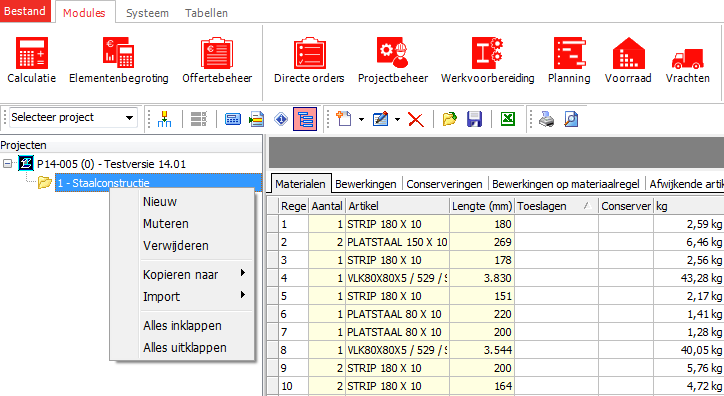
Task: Sort by the Lengte (mm) column header
Action: coord(482,206)
